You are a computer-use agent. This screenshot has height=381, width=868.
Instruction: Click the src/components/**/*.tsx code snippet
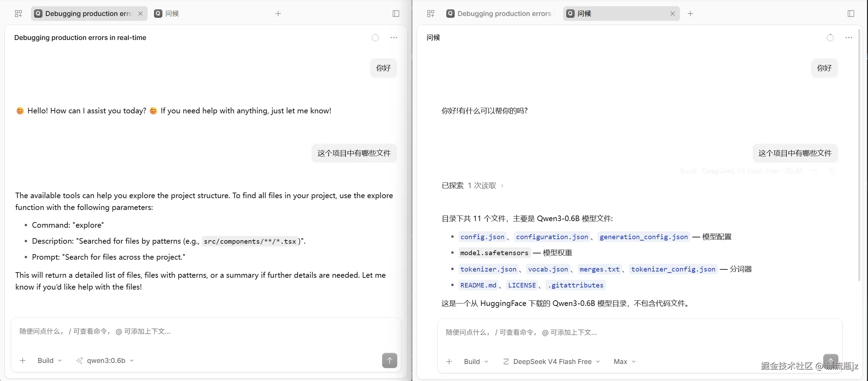pos(250,241)
